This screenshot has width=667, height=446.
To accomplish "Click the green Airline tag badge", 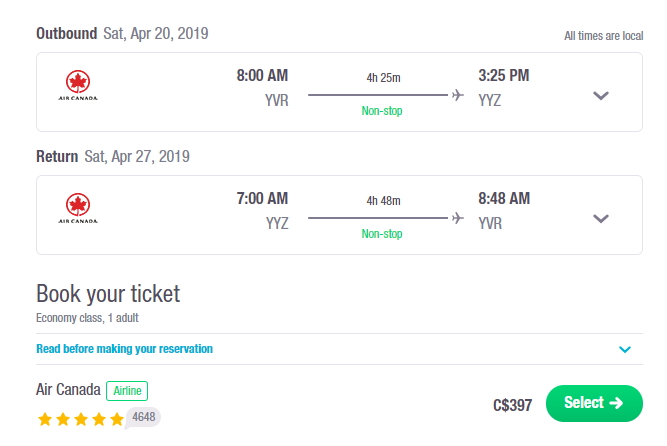I will point(127,391).
